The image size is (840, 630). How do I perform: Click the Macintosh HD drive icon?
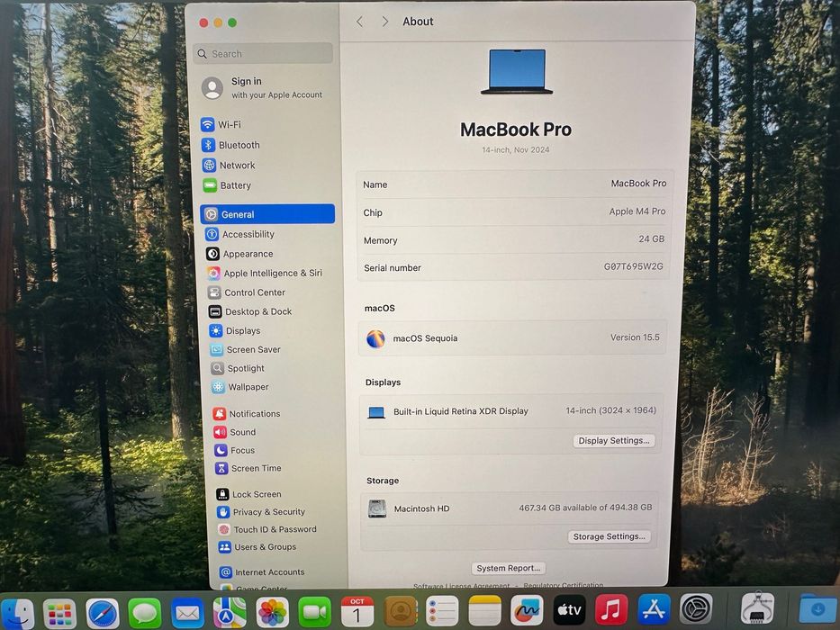[x=377, y=508]
